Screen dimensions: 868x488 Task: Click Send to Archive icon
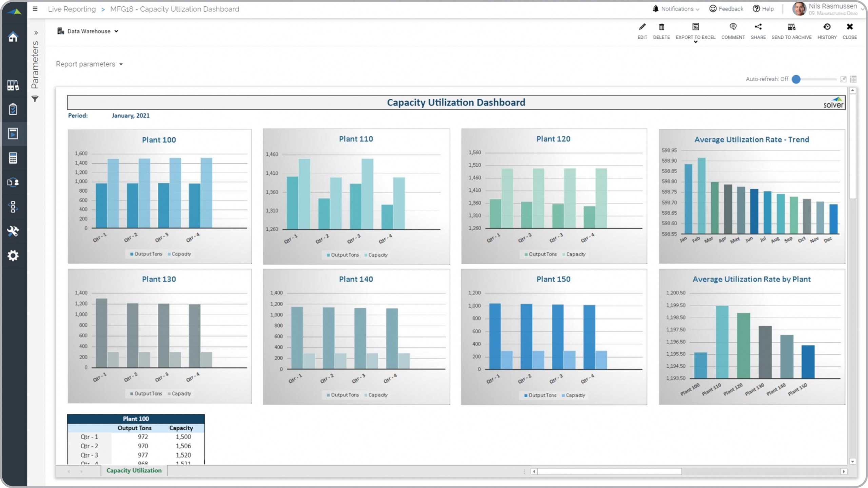(791, 27)
